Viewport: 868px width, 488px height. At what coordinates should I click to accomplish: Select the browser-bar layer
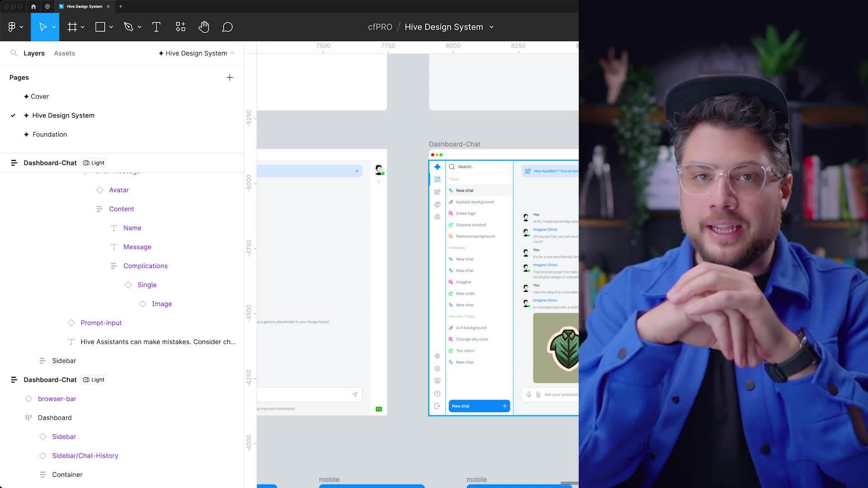coord(57,399)
